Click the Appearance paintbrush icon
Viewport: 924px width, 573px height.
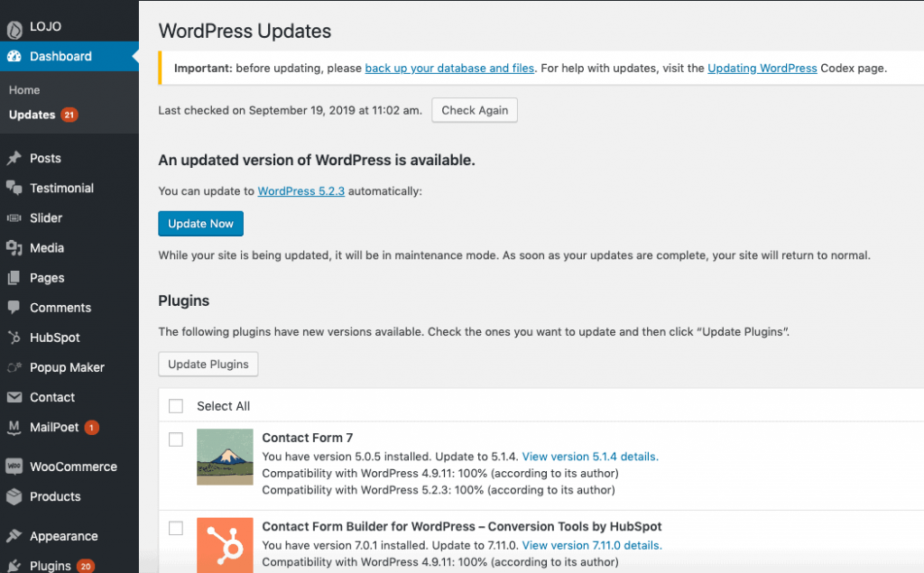click(x=14, y=536)
